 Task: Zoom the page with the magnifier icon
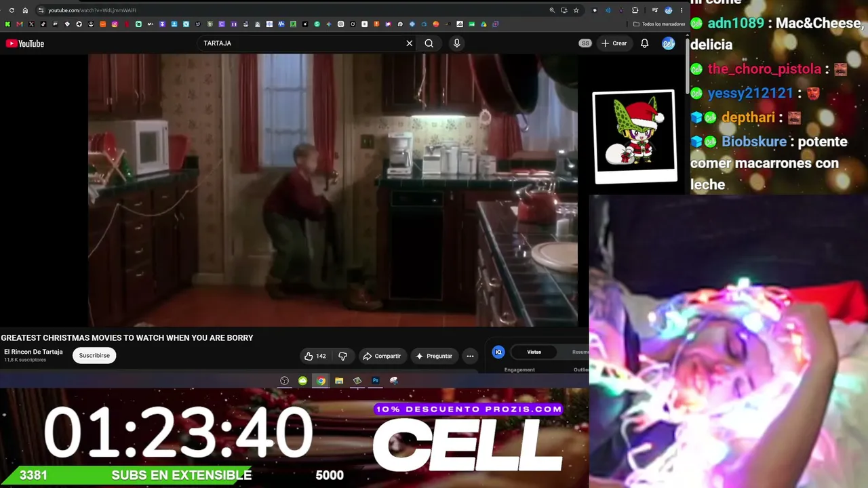point(552,10)
